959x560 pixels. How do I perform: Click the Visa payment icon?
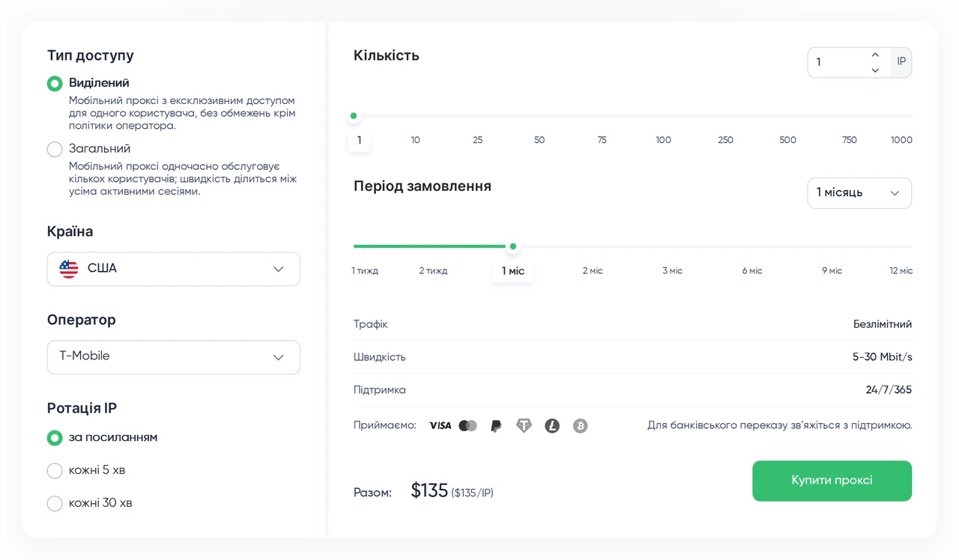click(440, 426)
